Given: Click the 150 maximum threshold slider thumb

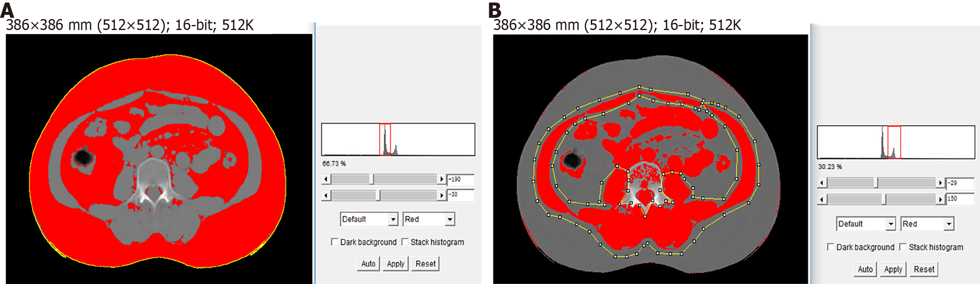Looking at the screenshot, I should point(884,199).
